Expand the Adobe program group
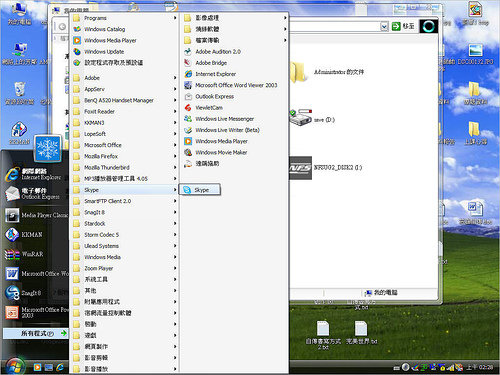500x375 pixels. 124,78
